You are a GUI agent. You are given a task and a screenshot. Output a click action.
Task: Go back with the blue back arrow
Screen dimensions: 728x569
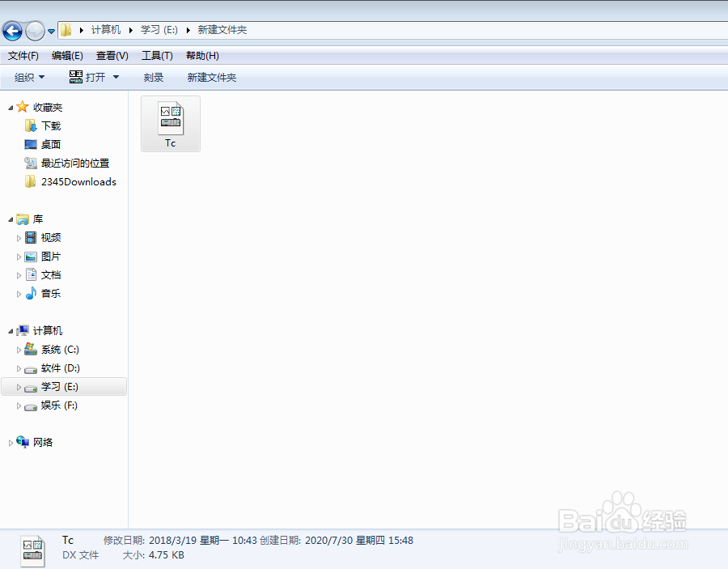[12, 31]
